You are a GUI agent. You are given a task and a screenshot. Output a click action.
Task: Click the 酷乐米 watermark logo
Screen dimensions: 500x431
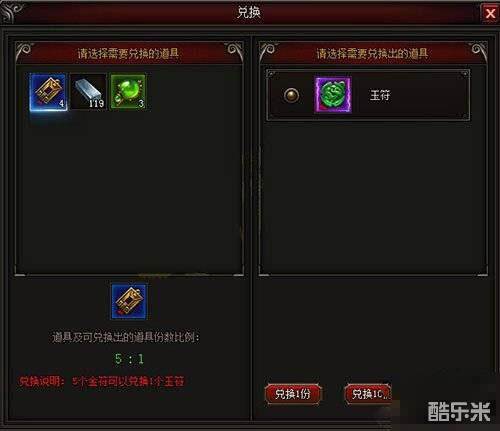[459, 412]
